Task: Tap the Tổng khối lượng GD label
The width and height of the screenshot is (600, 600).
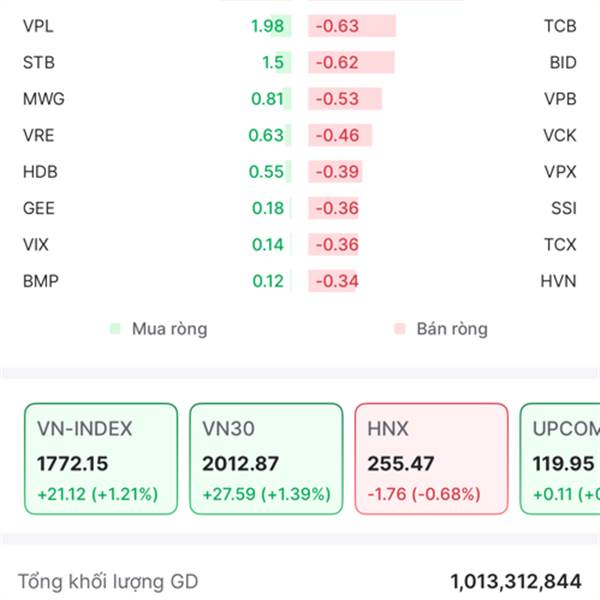Action: coord(108,581)
